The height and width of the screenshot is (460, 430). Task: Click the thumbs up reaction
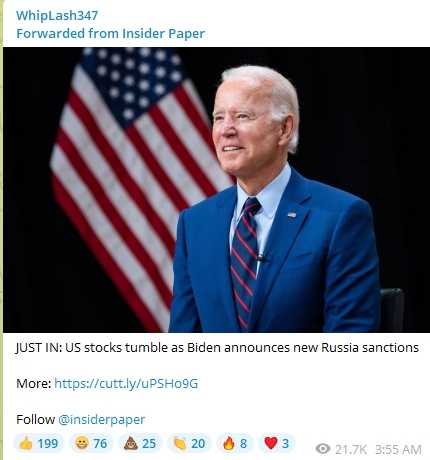tap(39, 443)
